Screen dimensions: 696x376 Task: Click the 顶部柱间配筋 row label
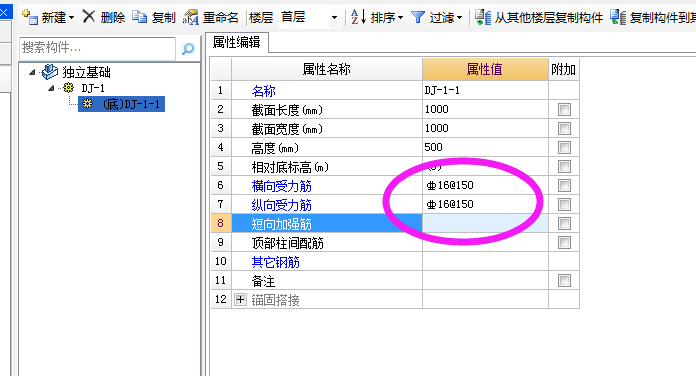click(287, 243)
